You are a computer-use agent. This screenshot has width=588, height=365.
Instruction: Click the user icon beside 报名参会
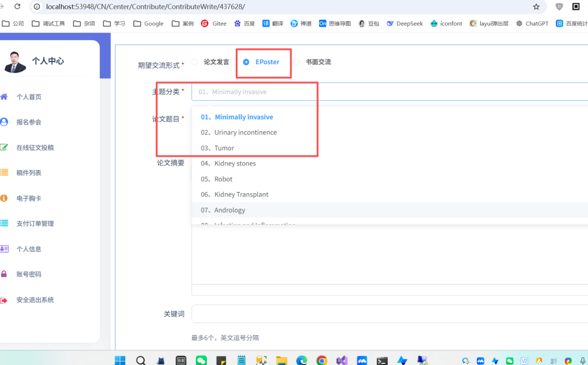point(4,122)
